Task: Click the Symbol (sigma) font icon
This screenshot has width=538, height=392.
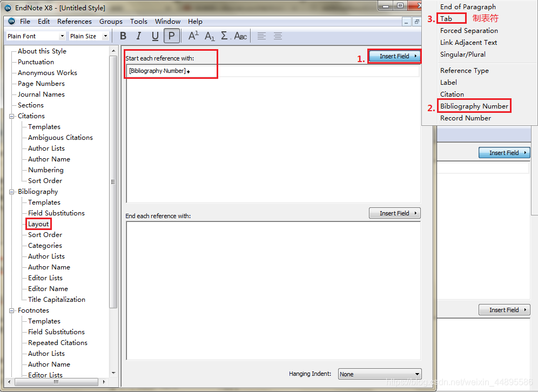Action: click(225, 36)
